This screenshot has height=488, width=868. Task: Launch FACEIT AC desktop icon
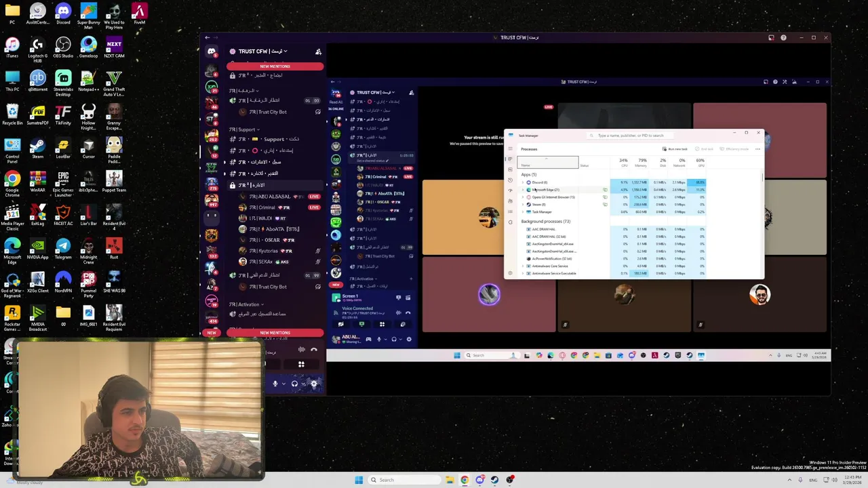click(x=63, y=216)
